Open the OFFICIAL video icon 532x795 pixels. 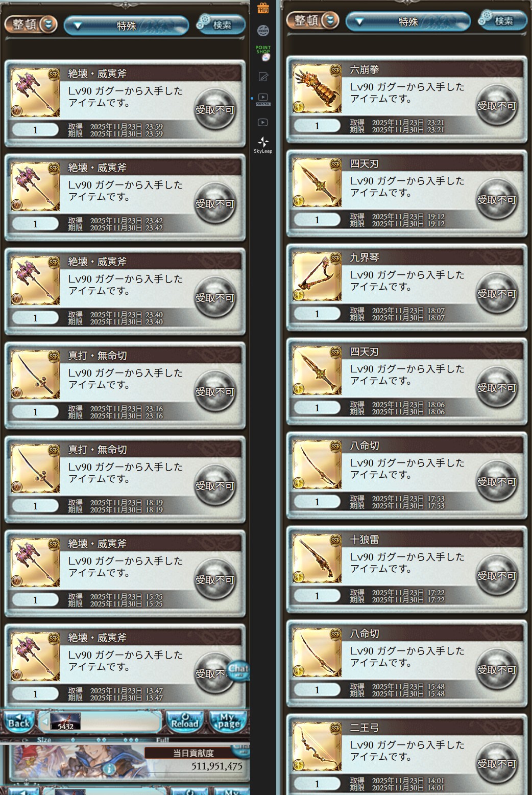263,99
